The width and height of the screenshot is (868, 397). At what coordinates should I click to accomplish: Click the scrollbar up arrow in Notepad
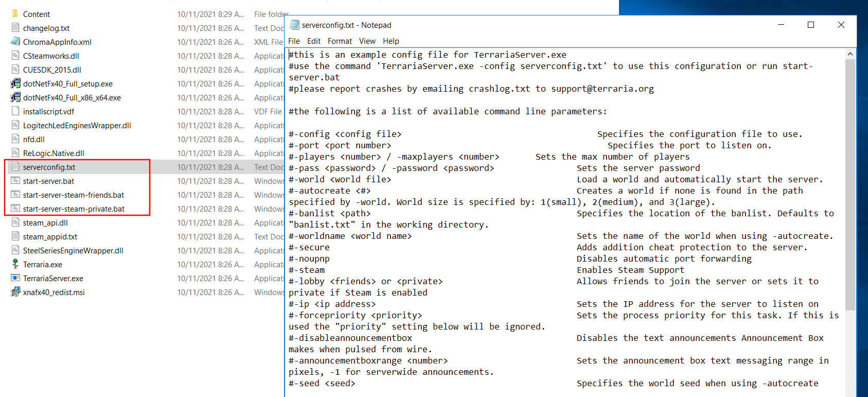pyautogui.click(x=850, y=54)
